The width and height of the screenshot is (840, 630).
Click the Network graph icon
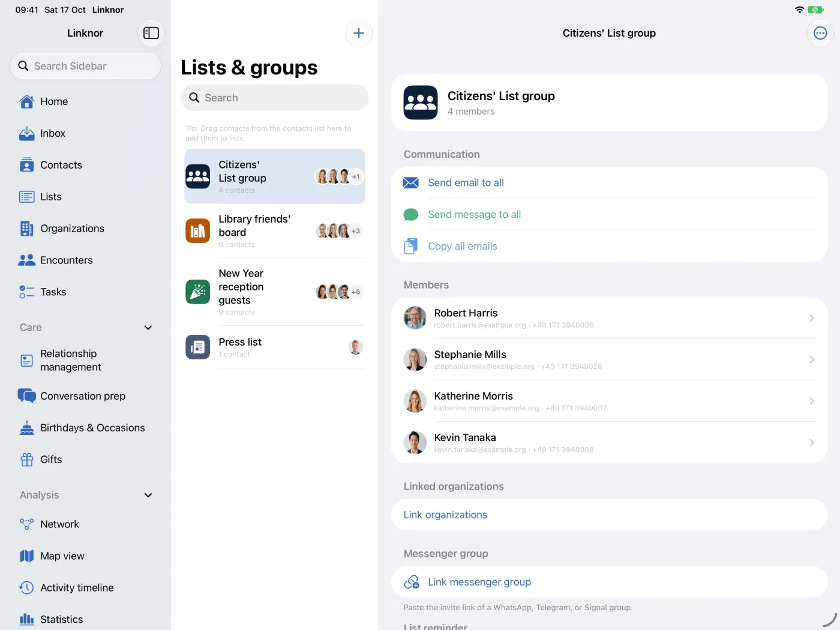26,524
